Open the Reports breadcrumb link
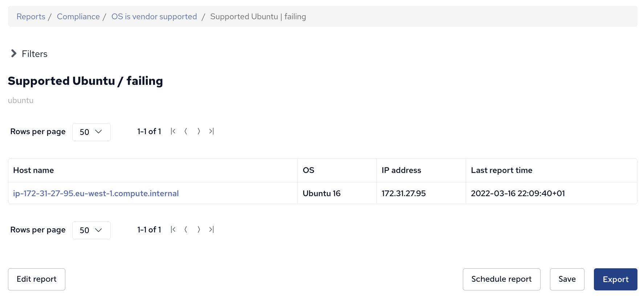Image resolution: width=644 pixels, height=306 pixels. click(31, 17)
